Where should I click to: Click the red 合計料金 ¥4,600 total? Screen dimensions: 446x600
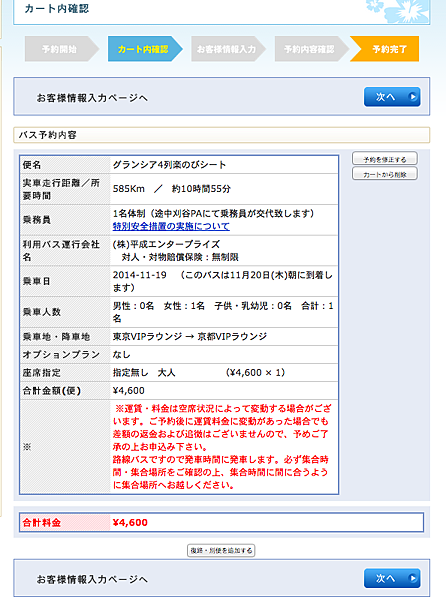click(x=130, y=523)
